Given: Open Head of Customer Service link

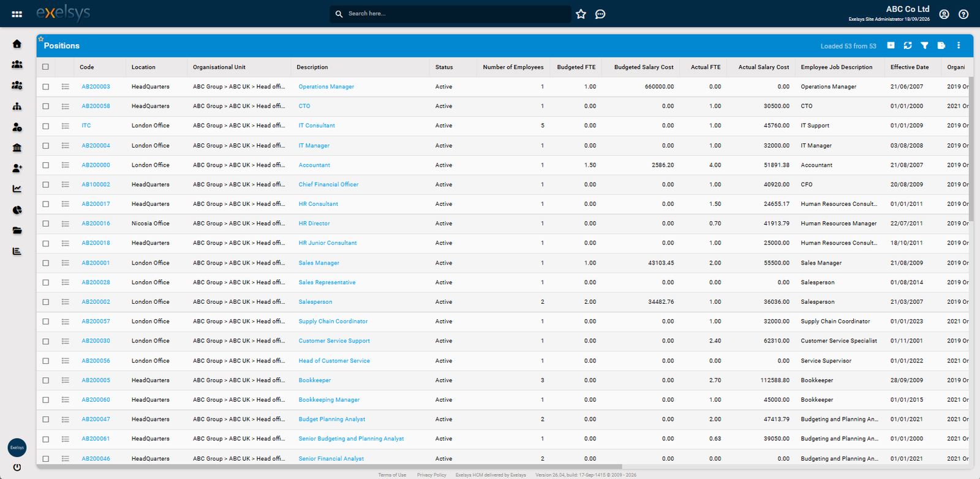Looking at the screenshot, I should 334,361.
